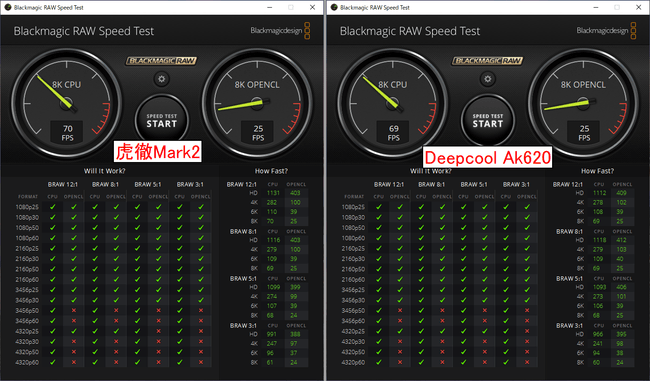Click the right window's title bar app icon
The width and height of the screenshot is (650, 381).
click(334, 7)
